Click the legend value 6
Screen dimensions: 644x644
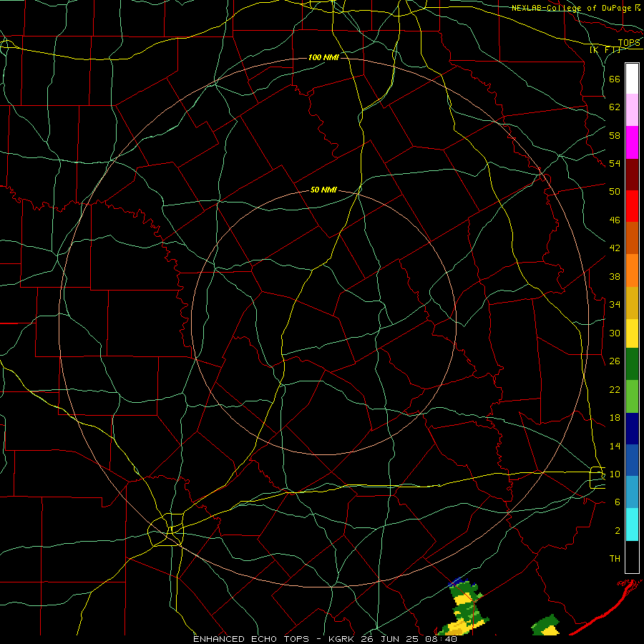(618, 502)
